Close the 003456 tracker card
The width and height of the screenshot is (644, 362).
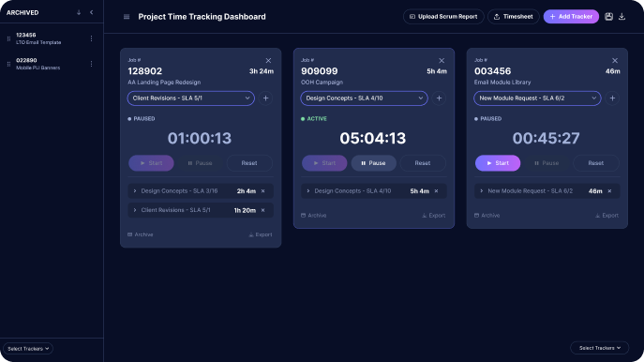(615, 60)
